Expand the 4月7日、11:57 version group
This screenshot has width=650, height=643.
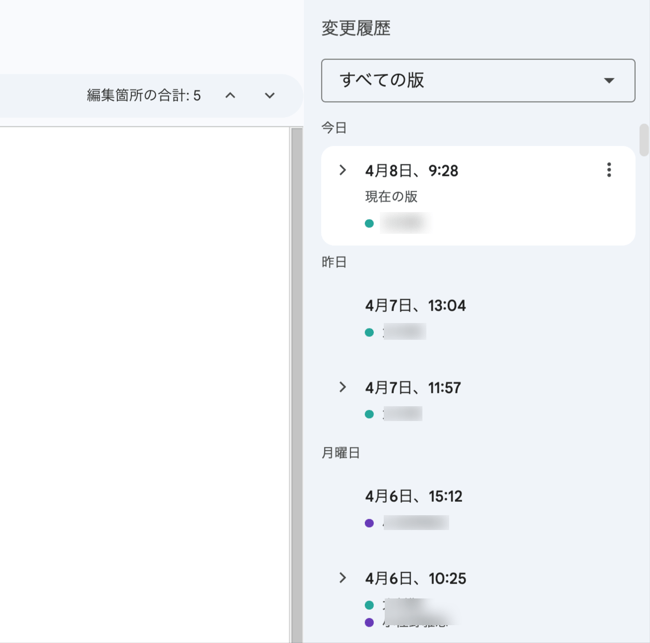(x=342, y=387)
